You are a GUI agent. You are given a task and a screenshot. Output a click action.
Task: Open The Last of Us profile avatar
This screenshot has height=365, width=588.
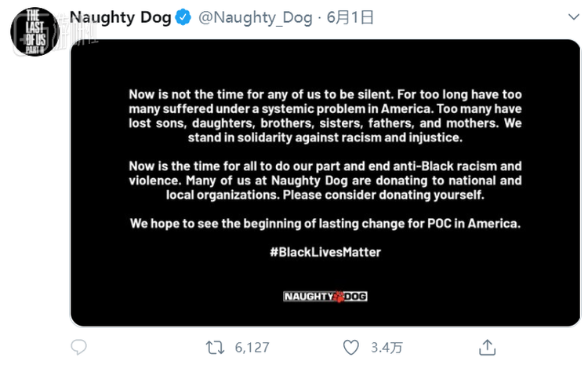(34, 32)
